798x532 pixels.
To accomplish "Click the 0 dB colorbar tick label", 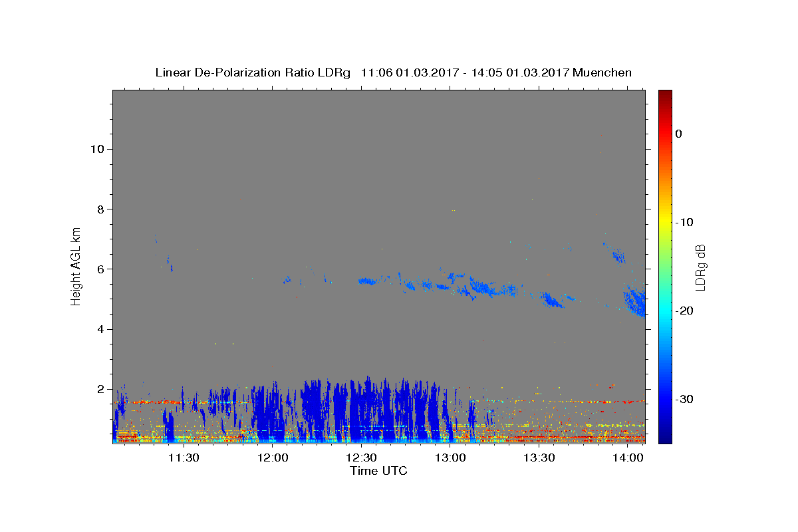I will [679, 134].
